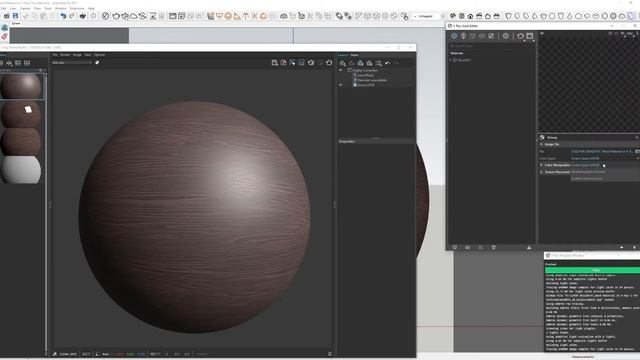
Task: Open the Textures category in Asset Editor
Action: pyautogui.click(x=491, y=36)
